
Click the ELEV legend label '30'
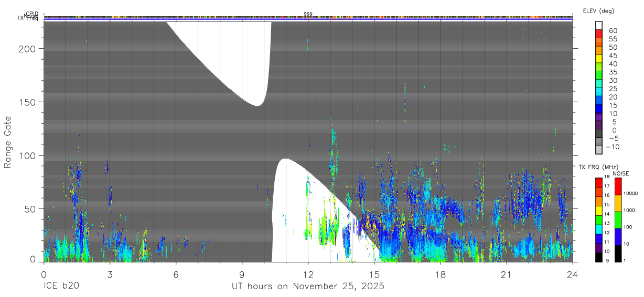pyautogui.click(x=613, y=80)
